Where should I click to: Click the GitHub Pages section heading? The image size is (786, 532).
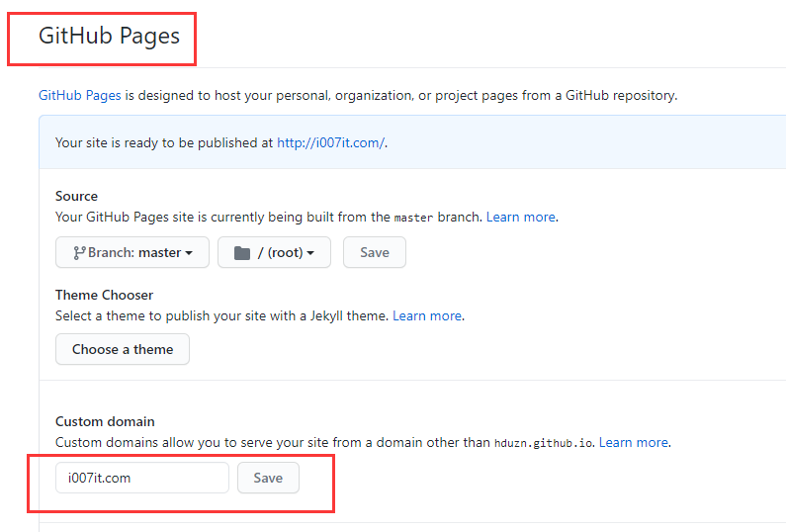click(109, 37)
